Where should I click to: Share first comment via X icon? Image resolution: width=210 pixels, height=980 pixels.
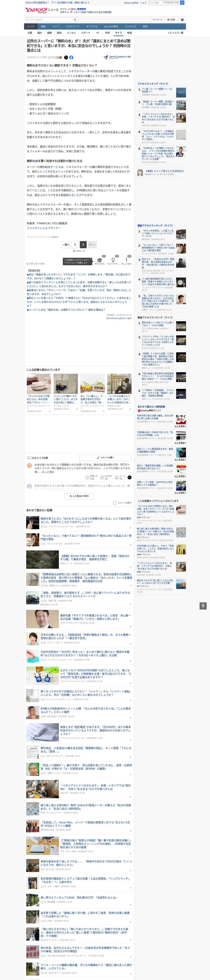tap(130, 477)
